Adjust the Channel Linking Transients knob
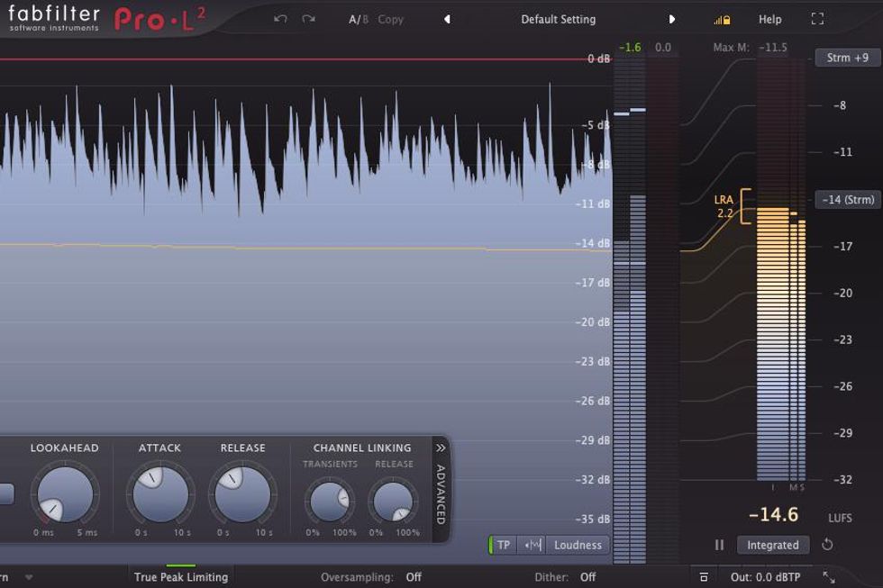The width and height of the screenshot is (883, 588). point(330,501)
